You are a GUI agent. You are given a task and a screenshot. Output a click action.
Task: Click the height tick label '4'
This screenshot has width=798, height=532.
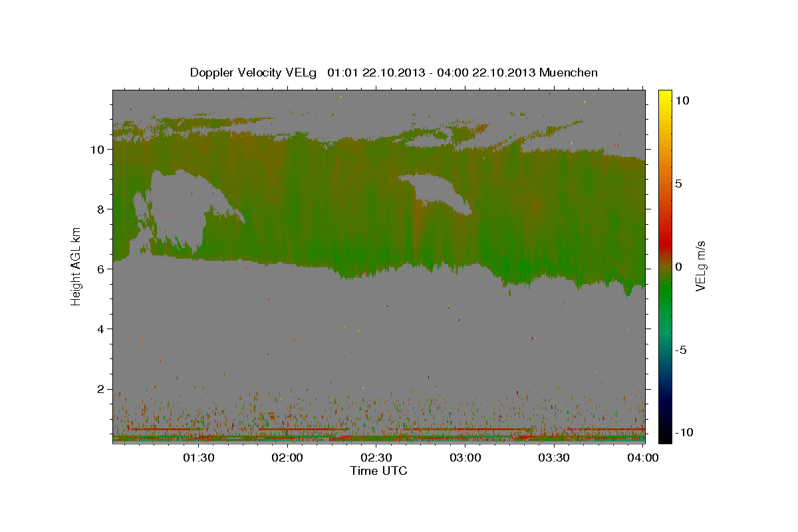coord(101,329)
